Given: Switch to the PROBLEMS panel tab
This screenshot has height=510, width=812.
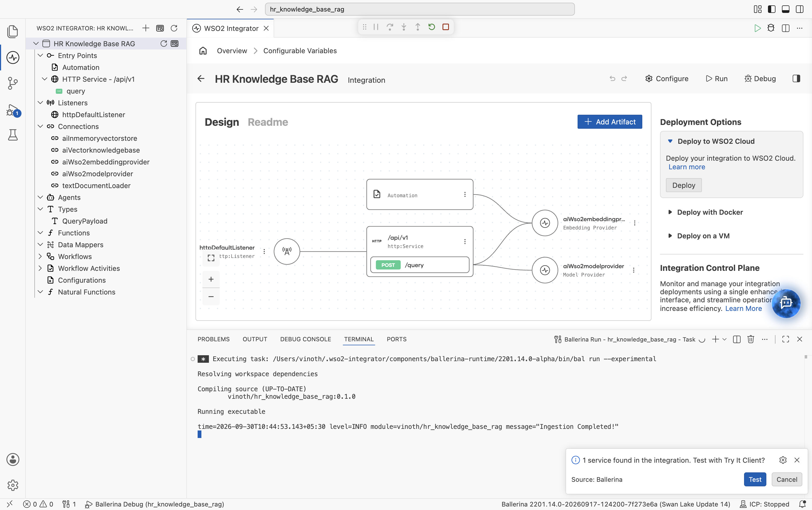Looking at the screenshot, I should pyautogui.click(x=213, y=339).
